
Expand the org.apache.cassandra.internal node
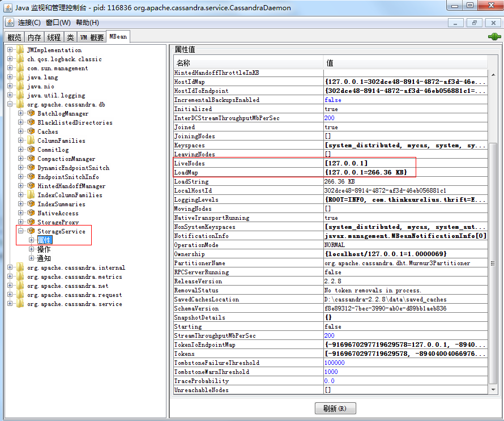pyautogui.click(x=10, y=267)
